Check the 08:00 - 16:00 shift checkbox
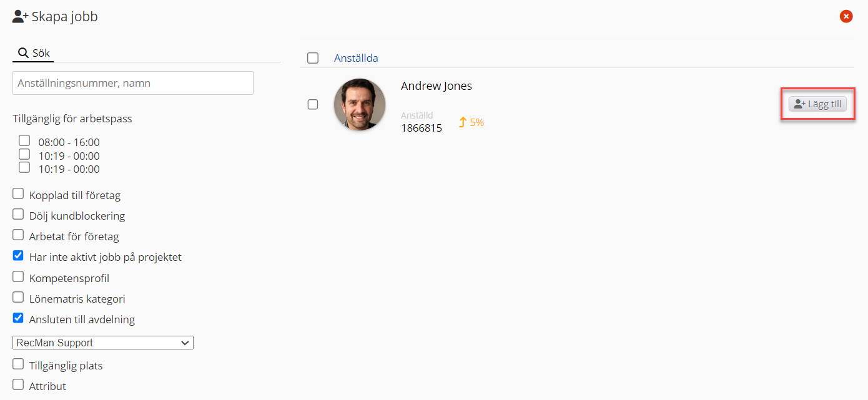Screen dimensions: 868x400 pos(24,140)
